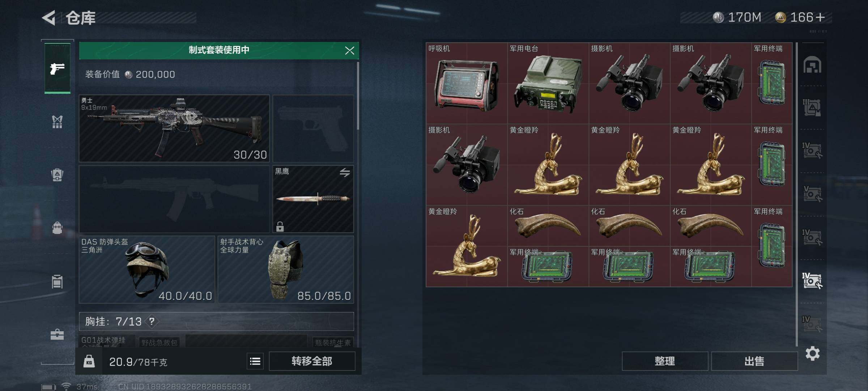868x391 pixels.
Task: Open the main stash container icon
Action: (x=812, y=65)
